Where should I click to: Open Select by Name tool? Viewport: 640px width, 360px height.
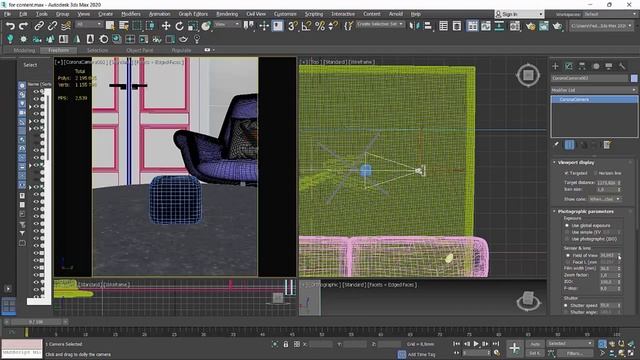tap(123, 26)
